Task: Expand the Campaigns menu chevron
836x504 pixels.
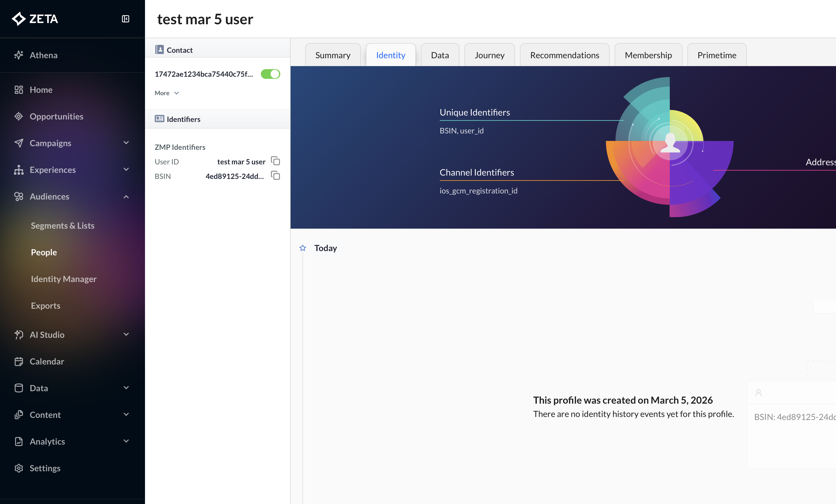Action: tap(126, 143)
